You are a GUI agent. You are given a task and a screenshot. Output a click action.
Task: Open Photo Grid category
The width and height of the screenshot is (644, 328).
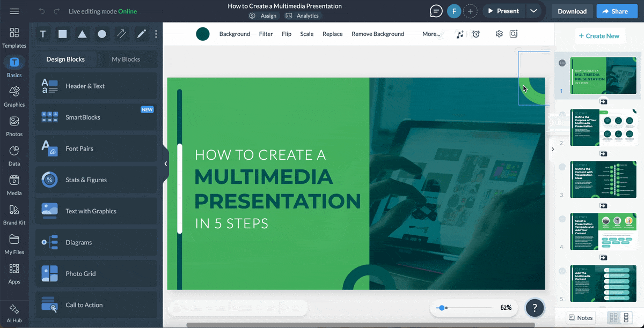pos(97,273)
